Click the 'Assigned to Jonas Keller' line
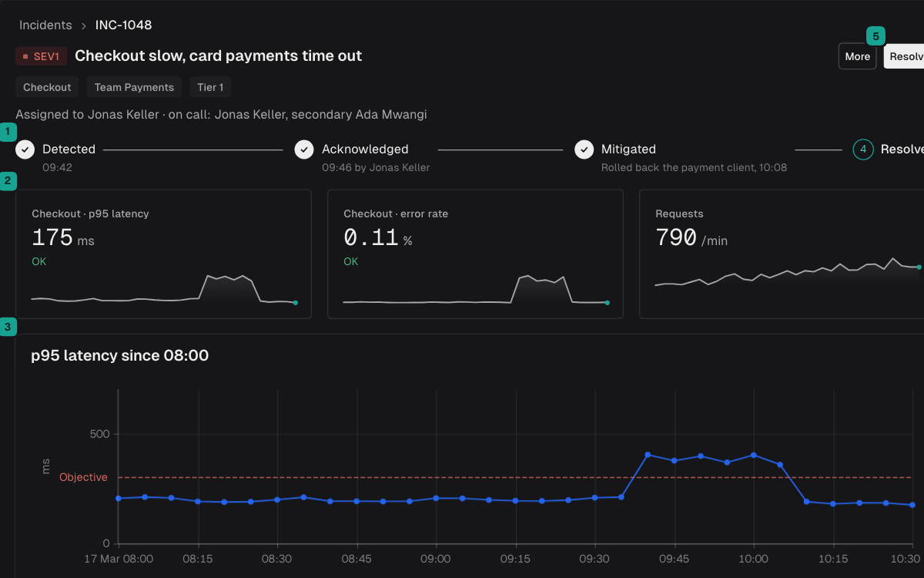 click(x=221, y=115)
